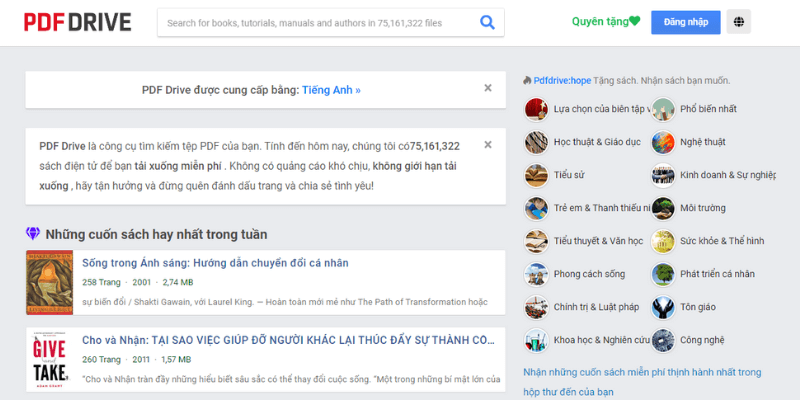
Task: Click the purple diamond best-books icon
Action: (x=33, y=234)
